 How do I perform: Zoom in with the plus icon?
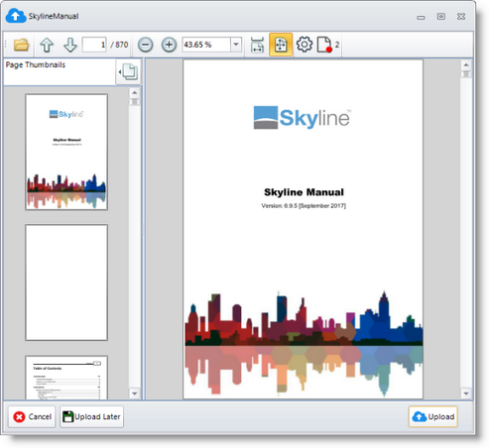coord(169,45)
